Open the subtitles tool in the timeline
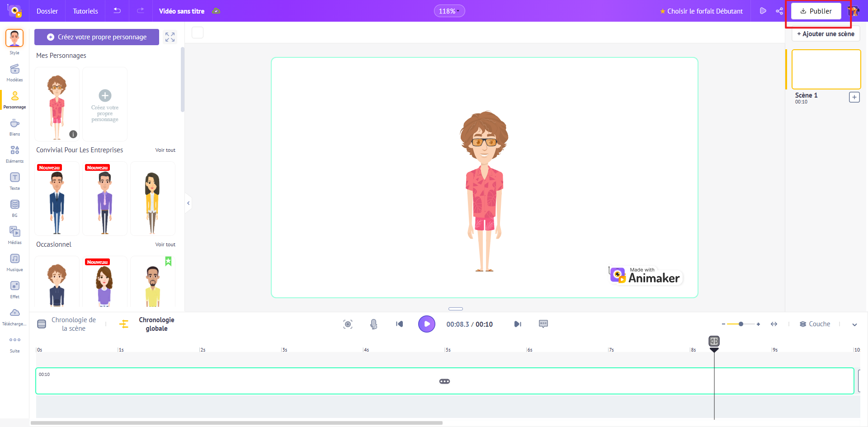The image size is (868, 427). click(x=543, y=324)
